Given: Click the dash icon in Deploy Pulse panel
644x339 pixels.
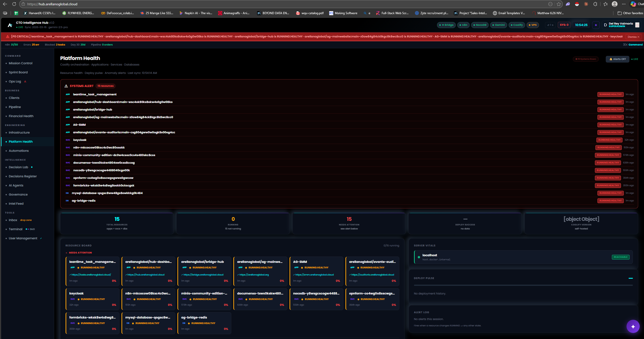Looking at the screenshot, I should (631, 278).
